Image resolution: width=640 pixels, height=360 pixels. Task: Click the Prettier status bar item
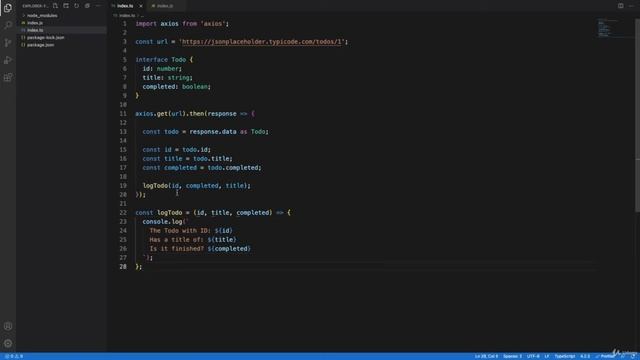[605, 356]
